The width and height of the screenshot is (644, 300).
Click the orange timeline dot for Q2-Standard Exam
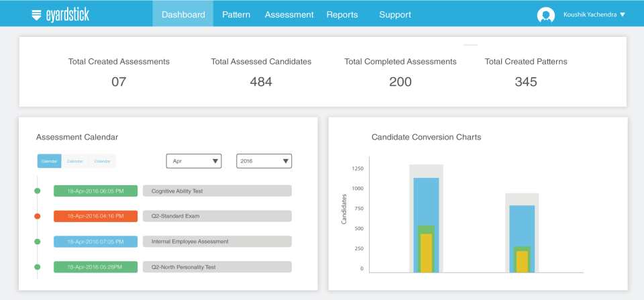click(x=38, y=216)
